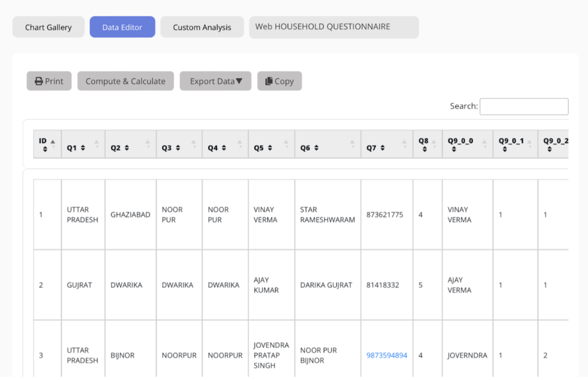
Task: Select the Web HOUSEHOLD QUESTIONNAIRE label
Action: point(334,26)
